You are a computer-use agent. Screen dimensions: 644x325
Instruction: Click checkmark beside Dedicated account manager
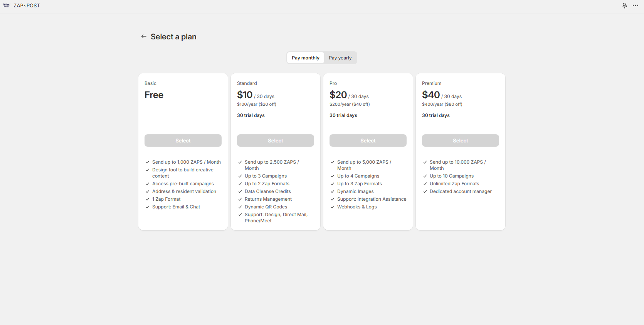tap(425, 191)
